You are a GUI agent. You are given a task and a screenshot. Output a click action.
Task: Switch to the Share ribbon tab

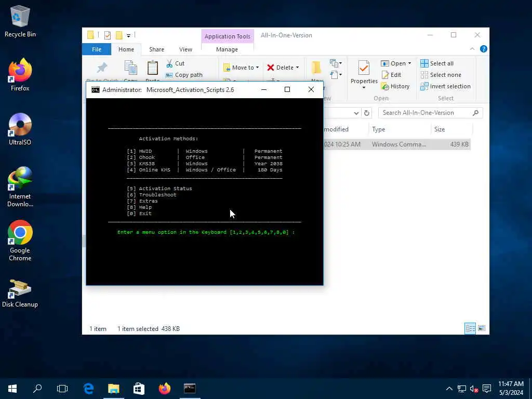(156, 49)
